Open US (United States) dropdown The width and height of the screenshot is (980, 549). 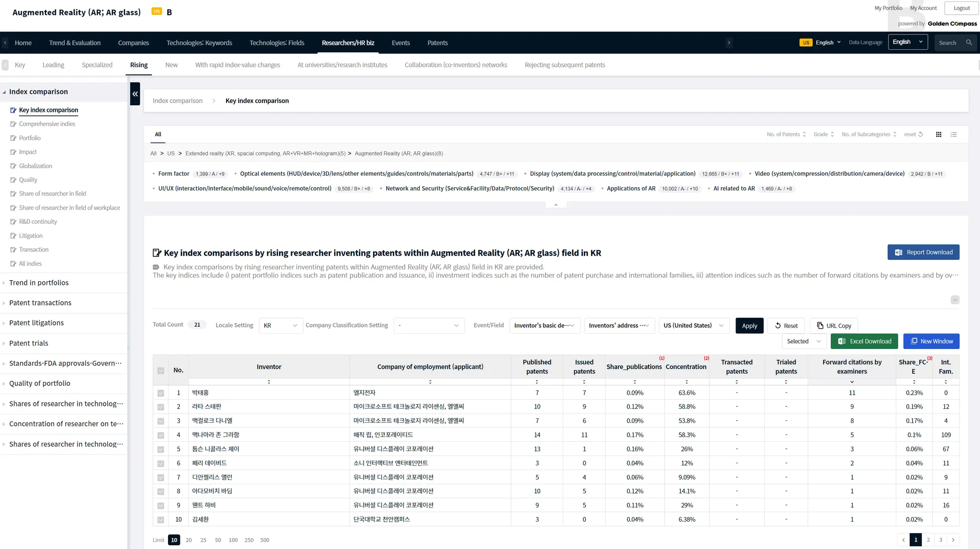tap(694, 325)
